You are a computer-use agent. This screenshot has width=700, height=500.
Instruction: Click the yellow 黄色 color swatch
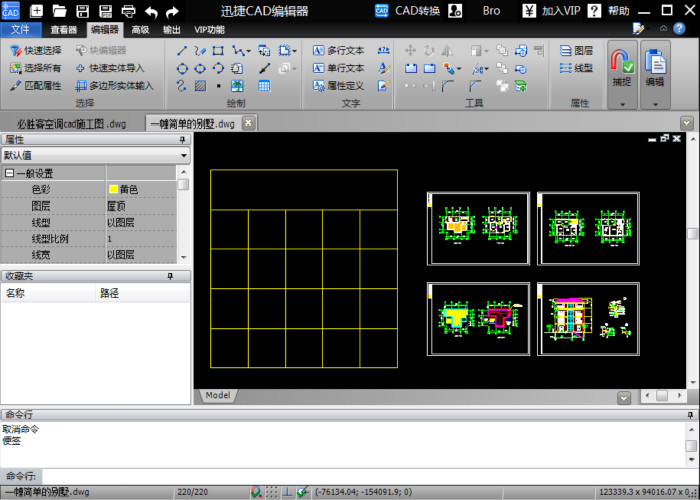point(113,189)
